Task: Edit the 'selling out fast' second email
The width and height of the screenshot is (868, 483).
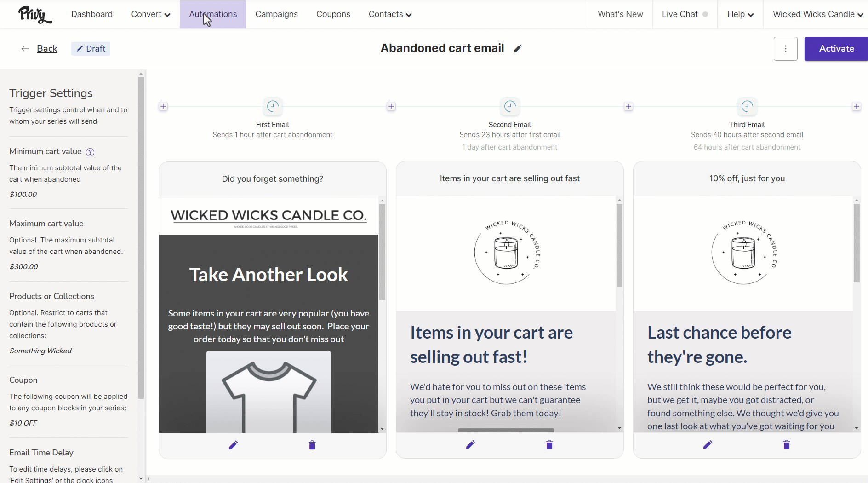Action: [470, 444]
